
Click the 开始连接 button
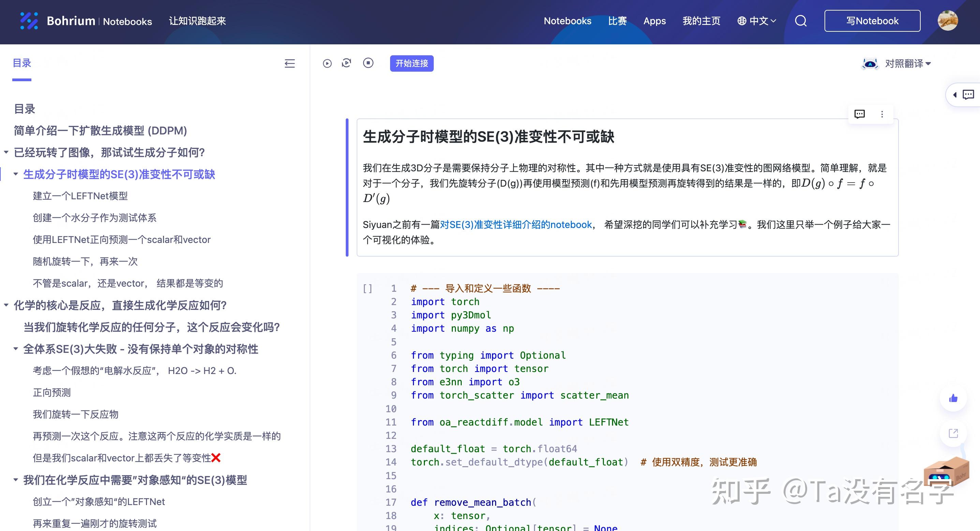412,63
